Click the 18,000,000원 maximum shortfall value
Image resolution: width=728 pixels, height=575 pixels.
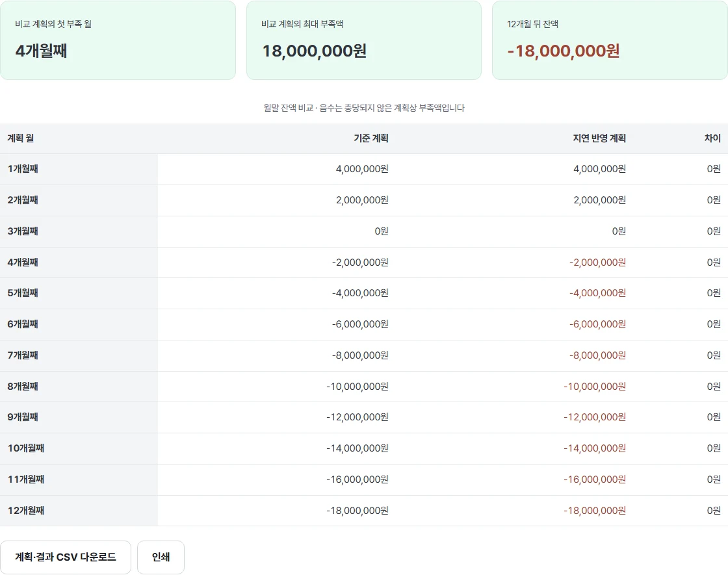[315, 51]
